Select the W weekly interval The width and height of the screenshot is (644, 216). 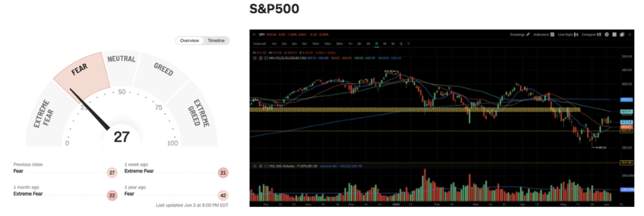coord(385,44)
